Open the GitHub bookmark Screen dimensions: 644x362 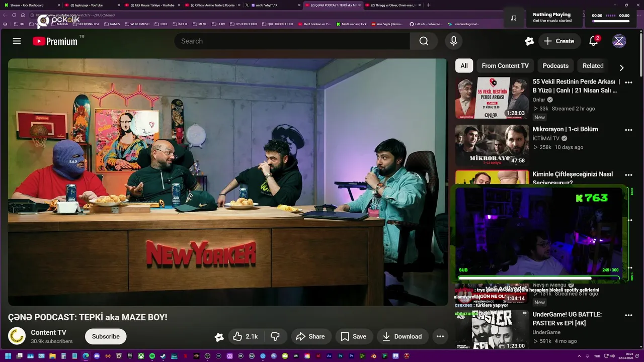pos(426,24)
